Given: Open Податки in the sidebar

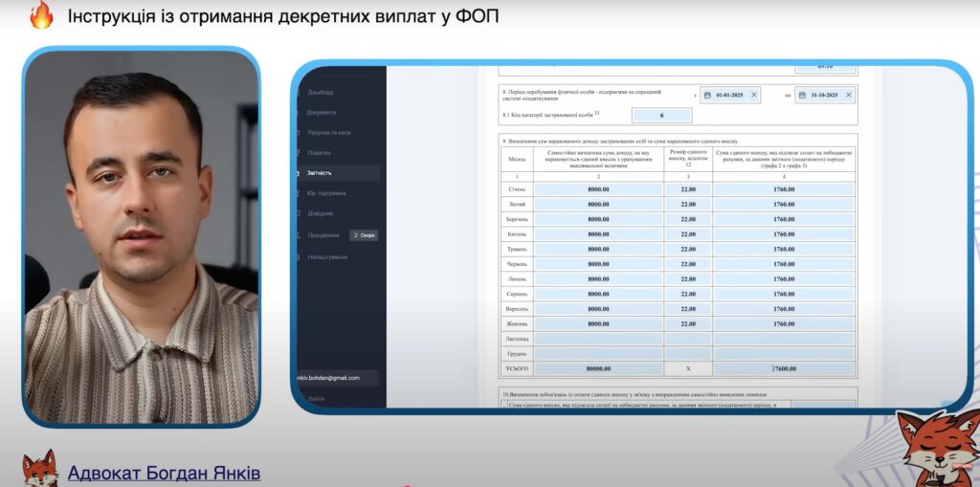Looking at the screenshot, I should pos(319,152).
